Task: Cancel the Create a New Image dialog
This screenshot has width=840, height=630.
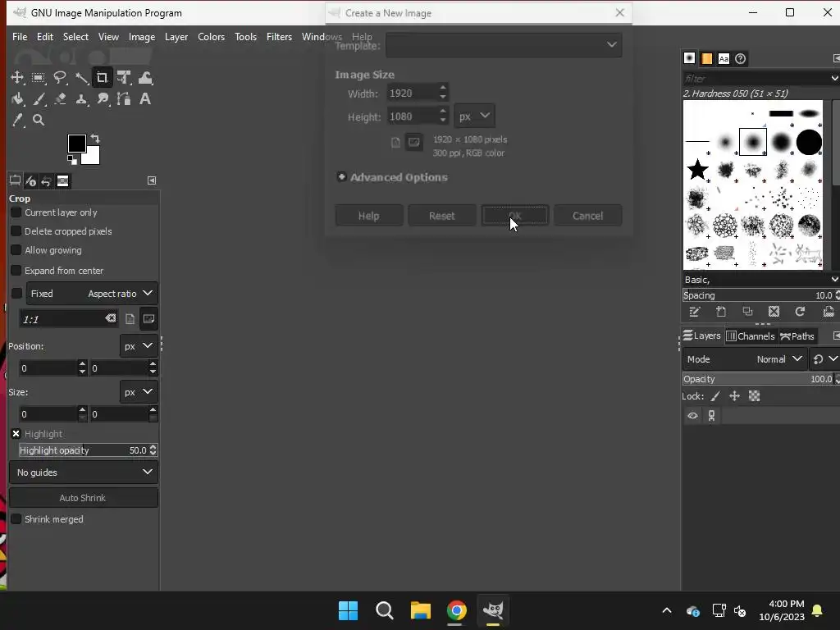Action: 587,216
